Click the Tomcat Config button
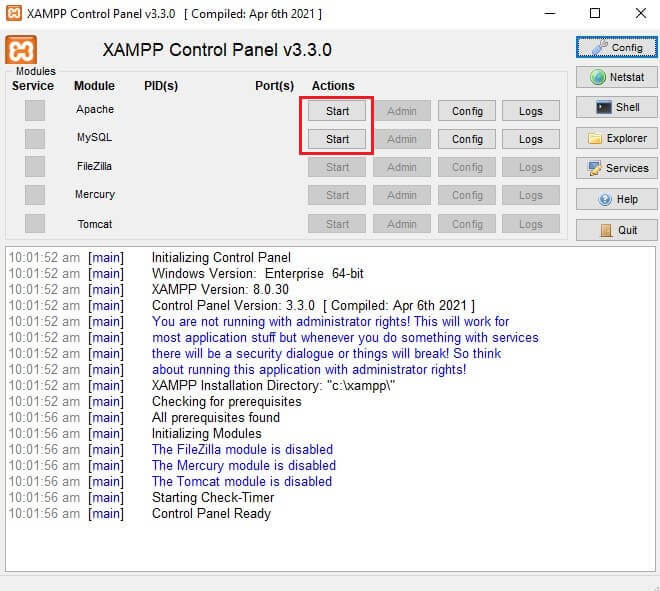The width and height of the screenshot is (660, 591). (x=467, y=224)
